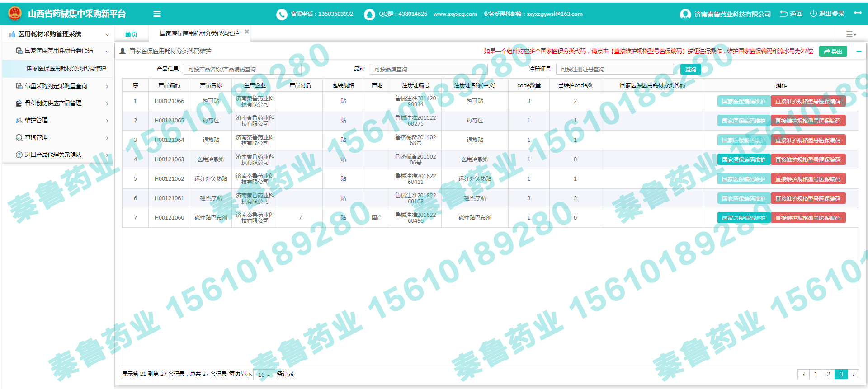Select 国家医保医用耗材分类代码维护 in sidebar

(x=66, y=68)
